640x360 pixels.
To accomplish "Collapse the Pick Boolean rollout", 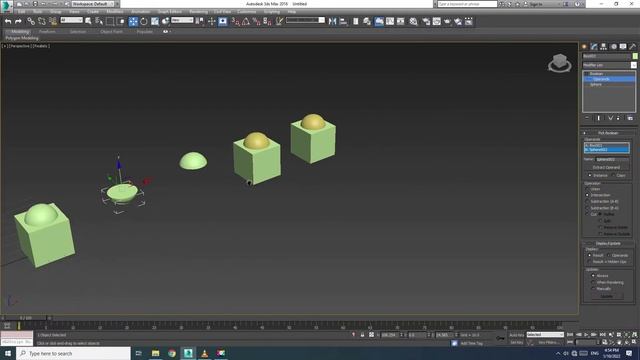I will [x=608, y=133].
